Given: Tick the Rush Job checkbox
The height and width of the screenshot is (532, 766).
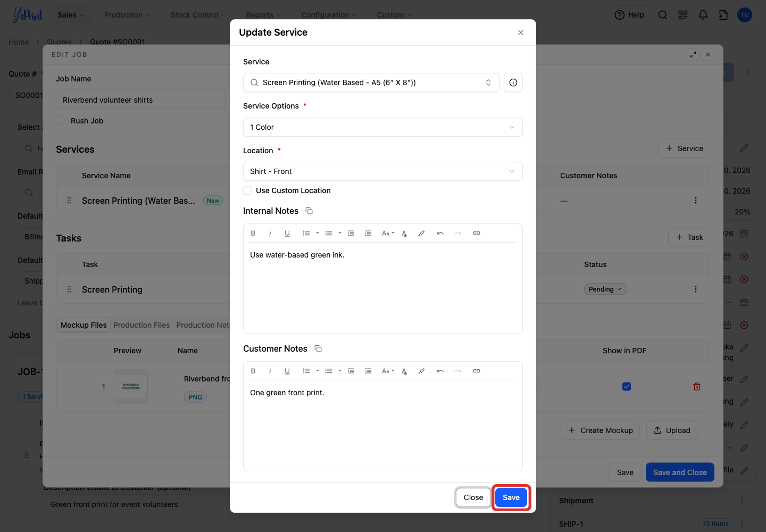Looking at the screenshot, I should [x=61, y=121].
